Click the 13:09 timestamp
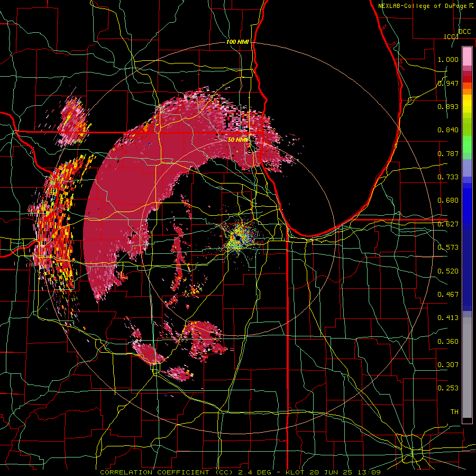The image size is (476, 476). click(369, 472)
